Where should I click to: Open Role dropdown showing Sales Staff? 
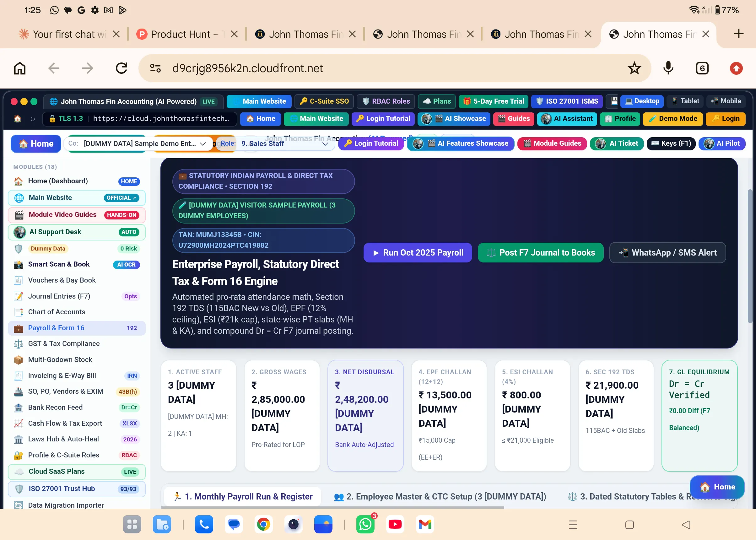[275, 144]
